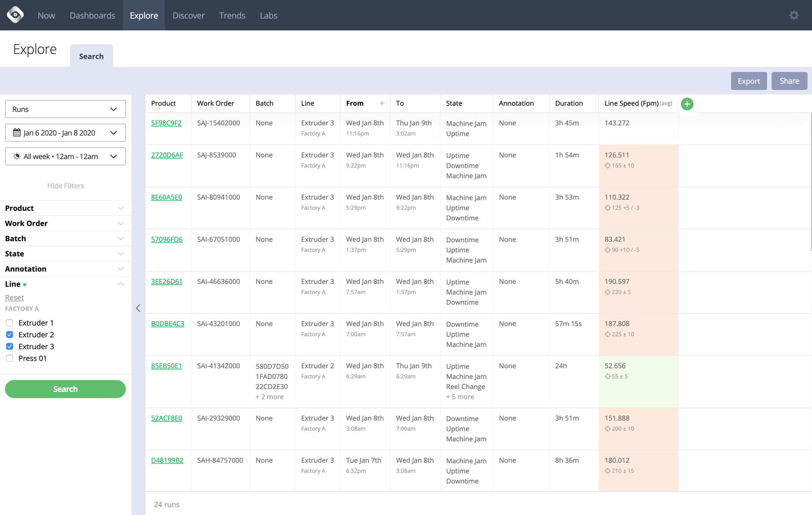This screenshot has width=812, height=515.
Task: Open run 5F98C9F2 details
Action: pos(166,123)
